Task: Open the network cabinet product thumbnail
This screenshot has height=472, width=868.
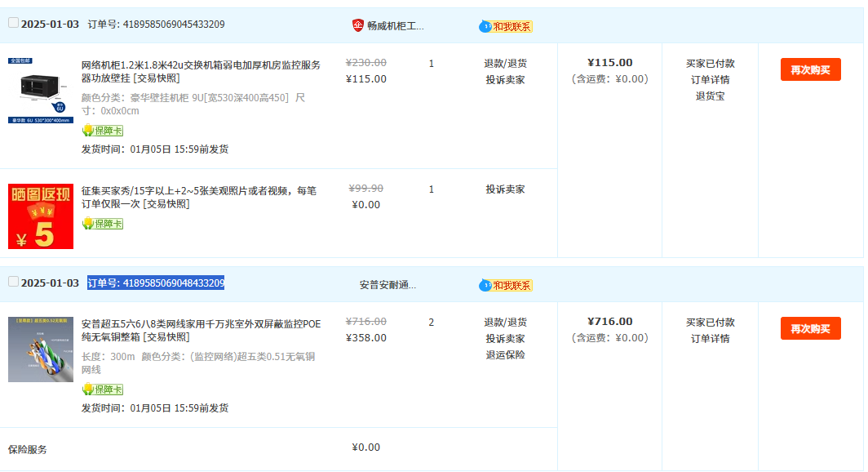Action: pyautogui.click(x=40, y=90)
